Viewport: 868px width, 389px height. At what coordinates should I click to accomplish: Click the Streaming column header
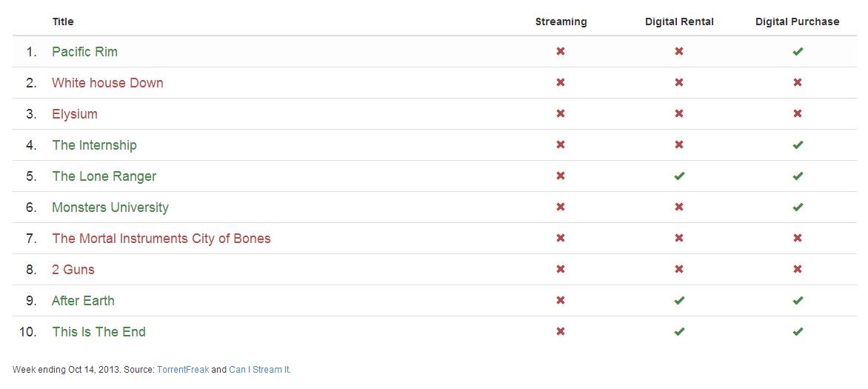point(561,21)
